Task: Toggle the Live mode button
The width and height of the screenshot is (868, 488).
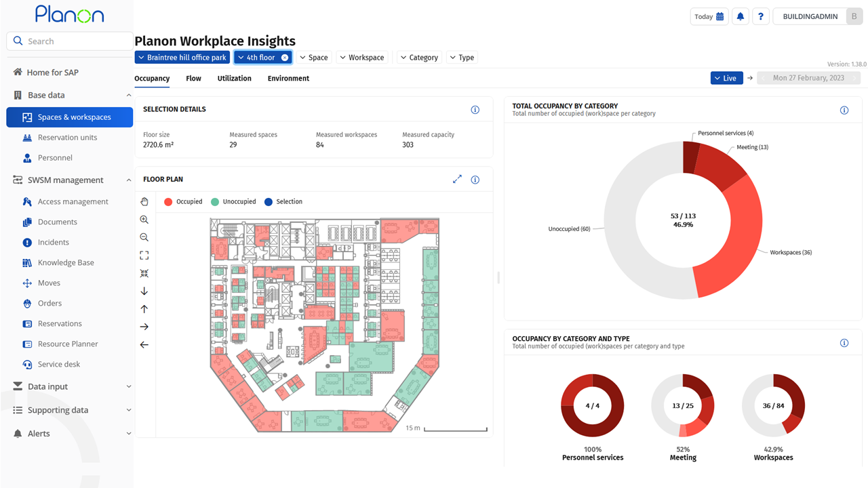Action: coord(726,78)
